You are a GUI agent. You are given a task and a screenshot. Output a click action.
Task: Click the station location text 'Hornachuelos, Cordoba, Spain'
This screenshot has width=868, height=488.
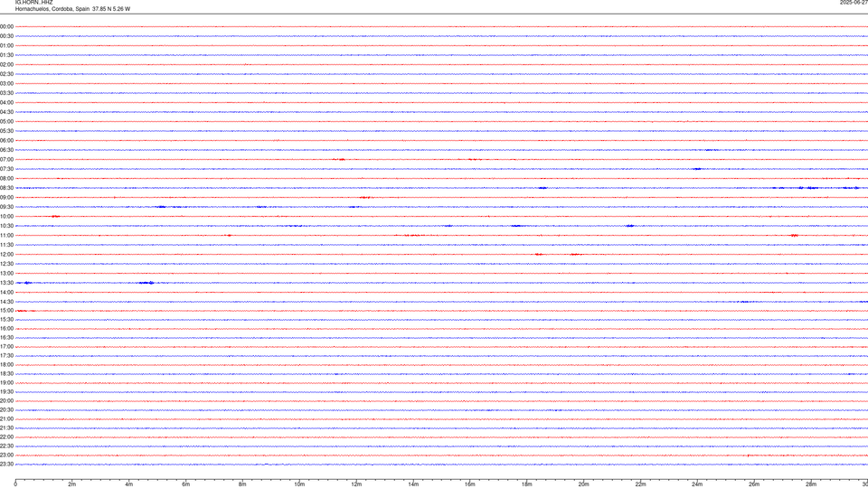(52, 9)
